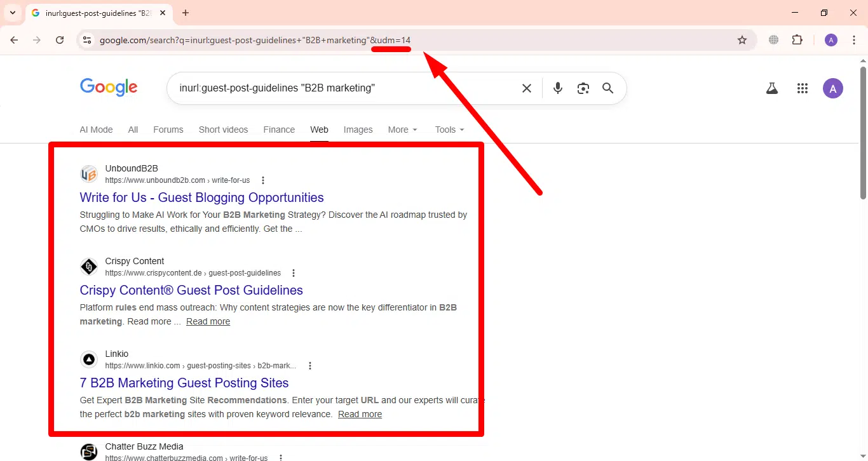Open a new browser tab

click(x=186, y=13)
